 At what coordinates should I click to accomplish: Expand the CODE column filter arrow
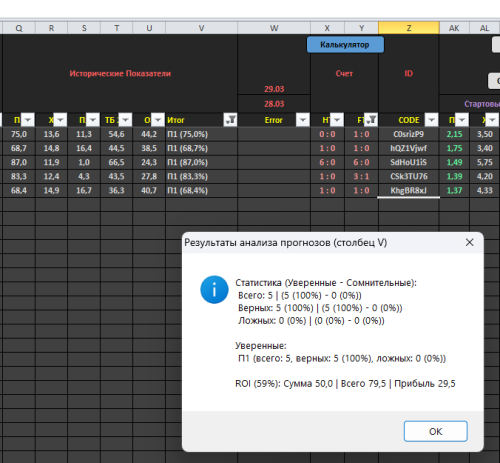click(x=432, y=120)
